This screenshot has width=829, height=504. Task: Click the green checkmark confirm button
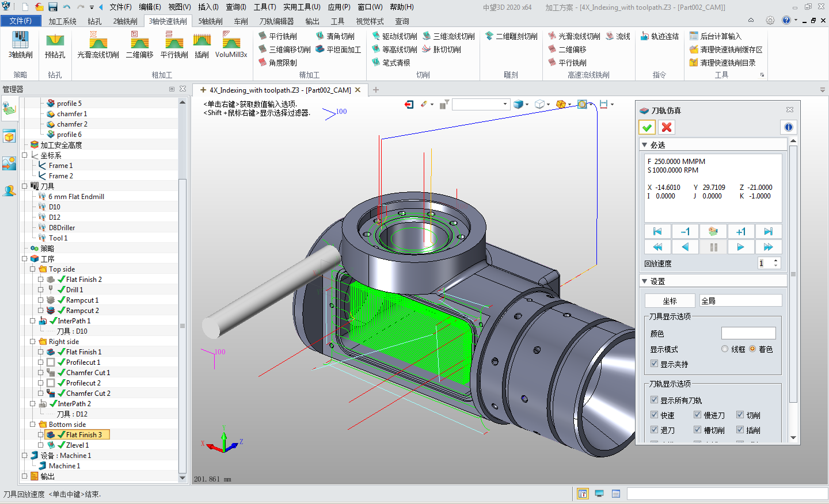click(647, 127)
